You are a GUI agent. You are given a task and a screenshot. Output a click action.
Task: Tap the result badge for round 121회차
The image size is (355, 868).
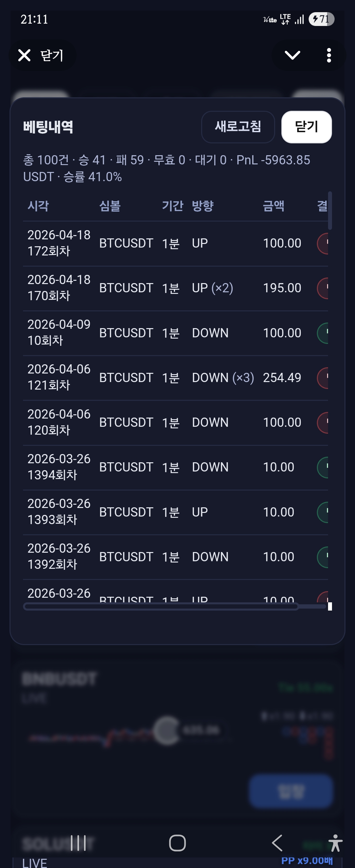click(323, 378)
